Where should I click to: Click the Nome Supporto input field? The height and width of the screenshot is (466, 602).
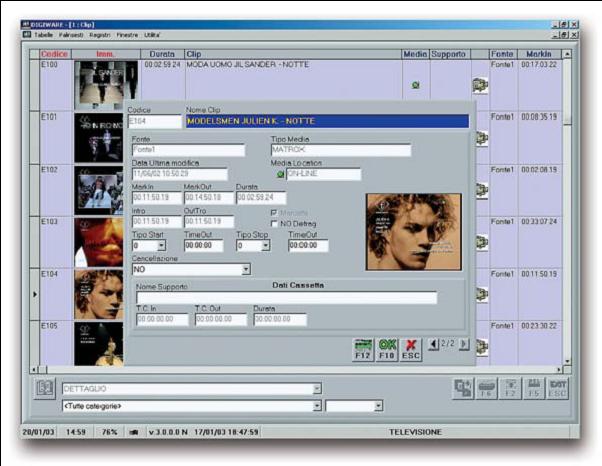tap(286, 298)
